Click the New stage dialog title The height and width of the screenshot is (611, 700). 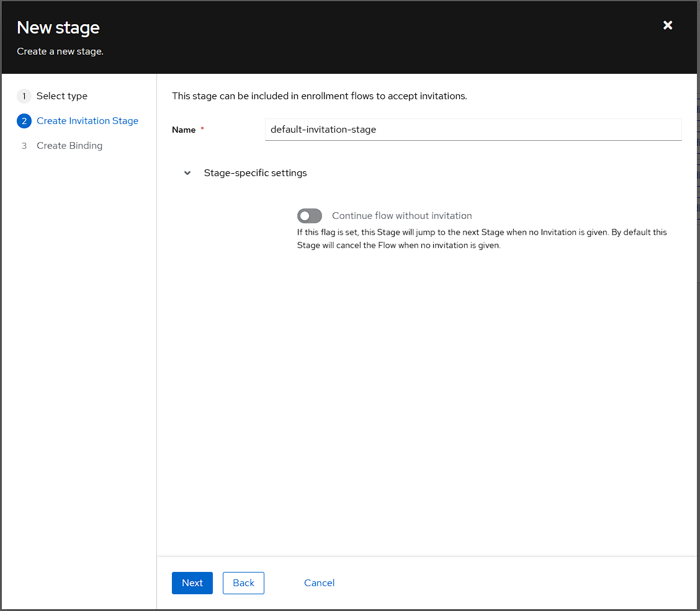click(58, 28)
